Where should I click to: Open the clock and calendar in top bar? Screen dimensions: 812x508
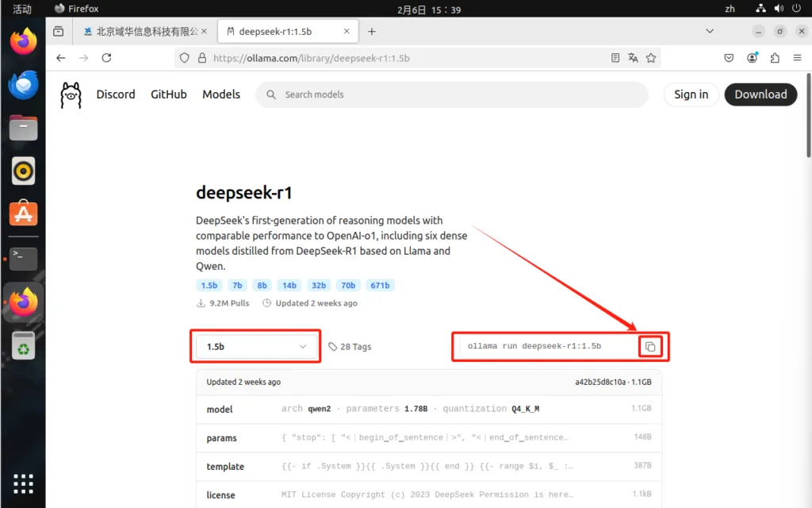429,10
